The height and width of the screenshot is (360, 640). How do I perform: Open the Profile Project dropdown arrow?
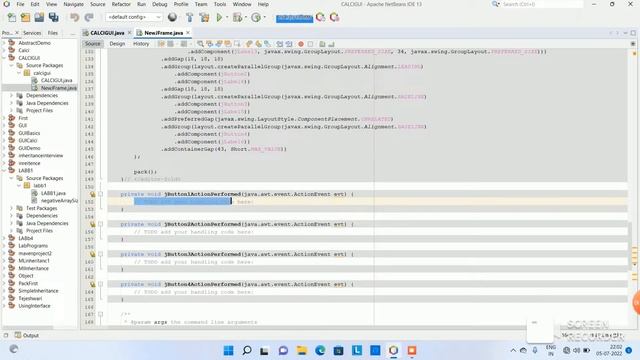[x=264, y=17]
